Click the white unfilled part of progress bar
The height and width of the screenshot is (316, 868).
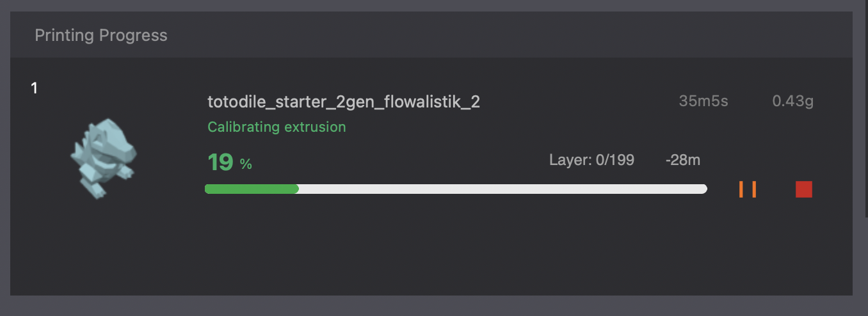point(502,189)
